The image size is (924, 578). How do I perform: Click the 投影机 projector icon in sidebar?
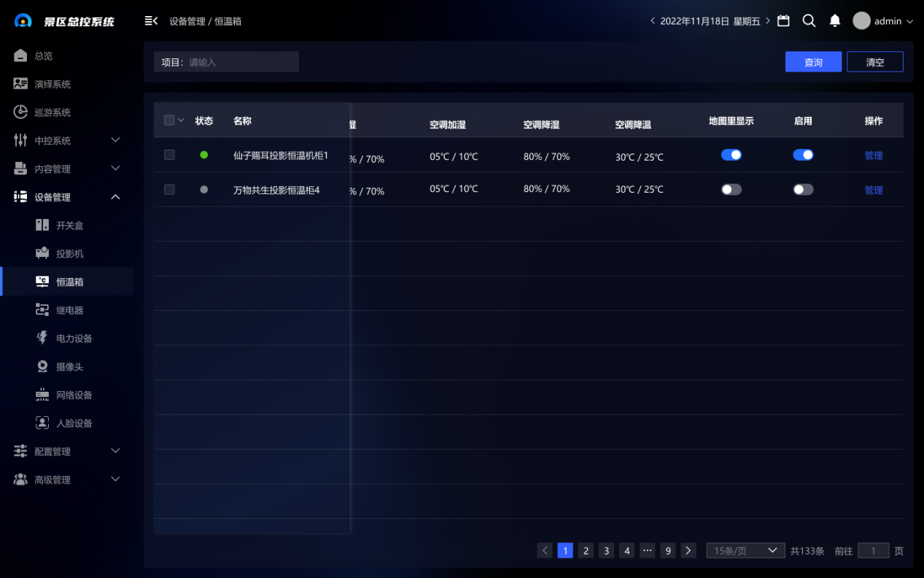click(x=42, y=253)
